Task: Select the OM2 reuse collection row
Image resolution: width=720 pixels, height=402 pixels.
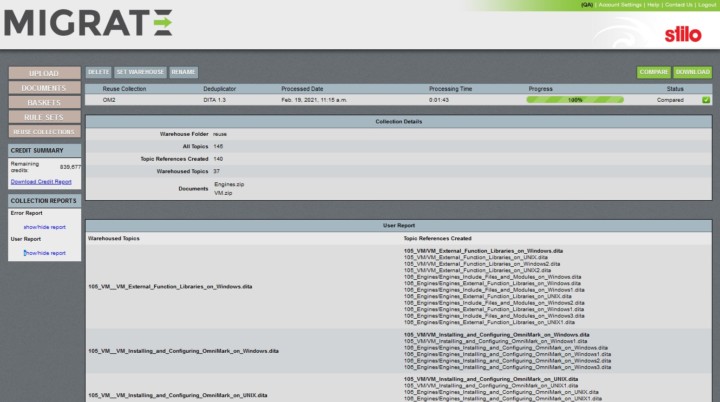Action: [300, 100]
